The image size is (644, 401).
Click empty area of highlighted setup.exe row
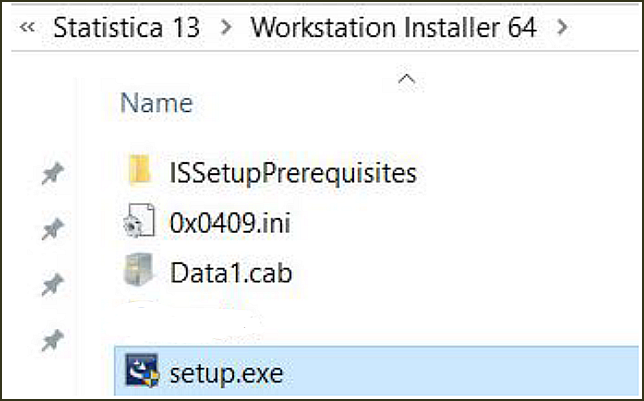click(x=460, y=372)
